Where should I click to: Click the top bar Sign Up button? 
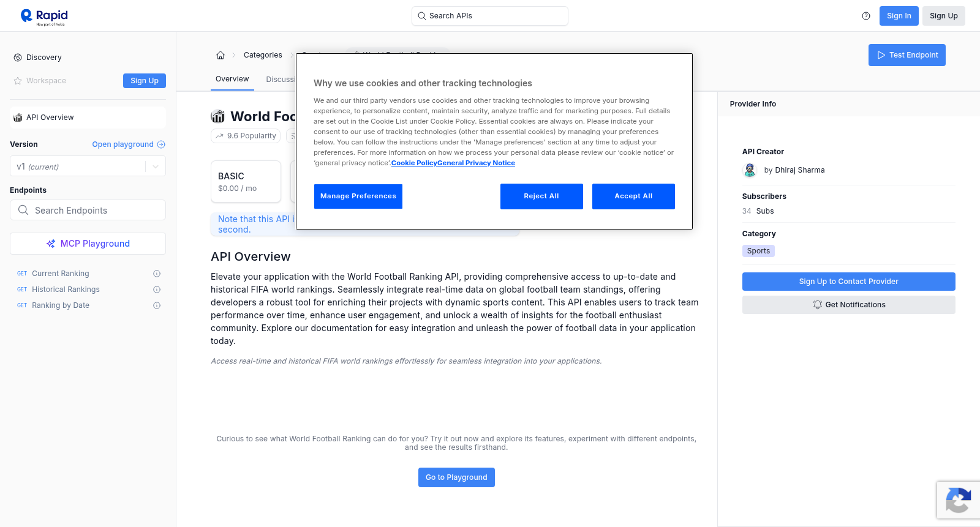pyautogui.click(x=944, y=16)
